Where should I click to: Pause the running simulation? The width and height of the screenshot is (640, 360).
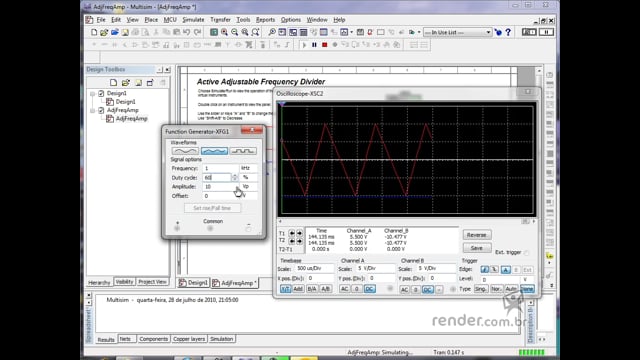(x=314, y=45)
